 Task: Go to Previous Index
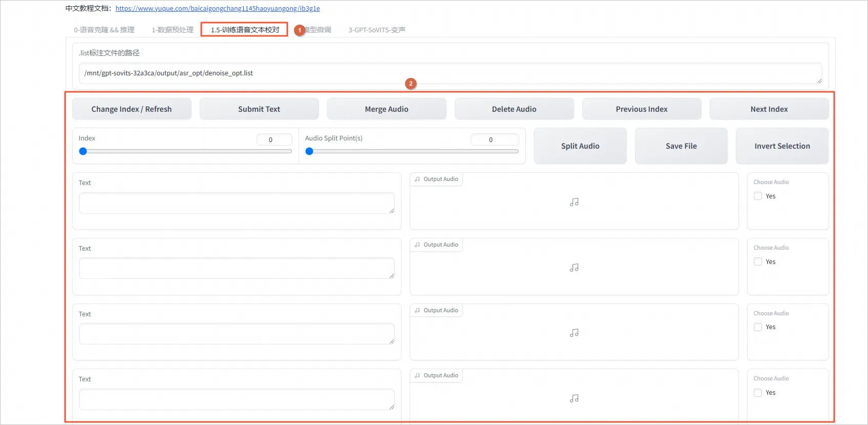pos(642,109)
